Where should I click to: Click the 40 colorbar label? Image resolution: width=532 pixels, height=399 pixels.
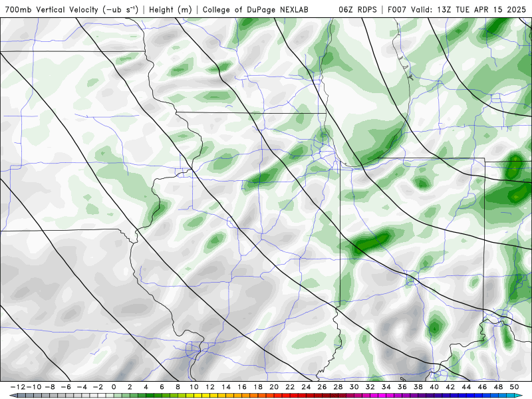click(x=434, y=387)
